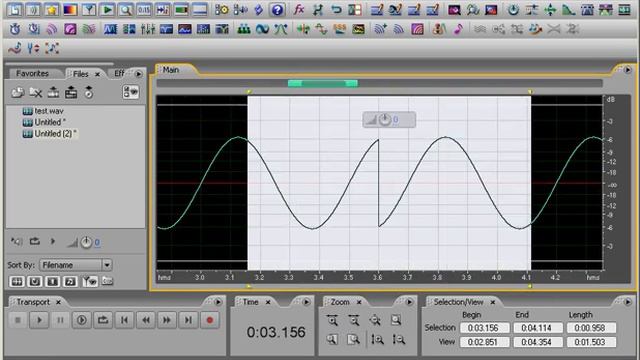Toggle show MIDI files filter button
Screen dimensions: 640x360
click(x=71, y=281)
